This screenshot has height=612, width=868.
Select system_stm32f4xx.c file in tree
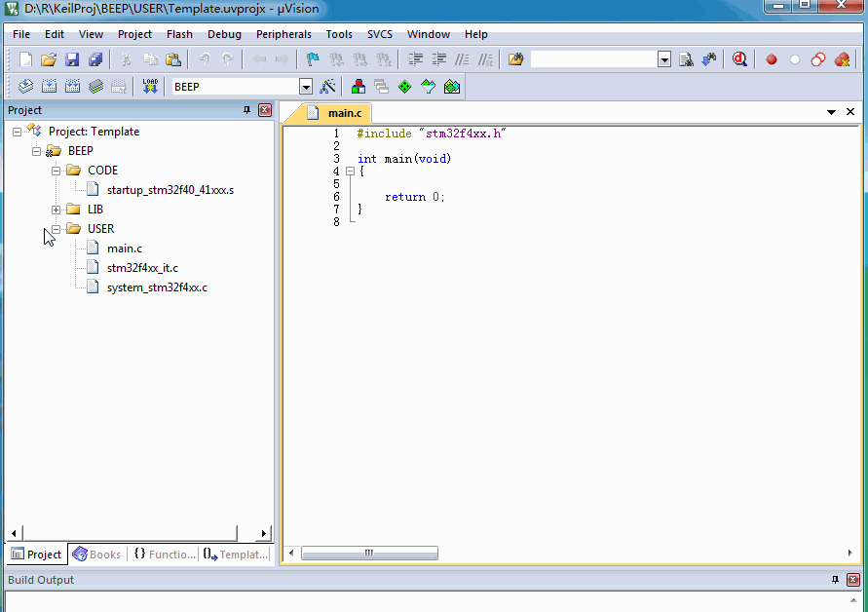tap(157, 287)
